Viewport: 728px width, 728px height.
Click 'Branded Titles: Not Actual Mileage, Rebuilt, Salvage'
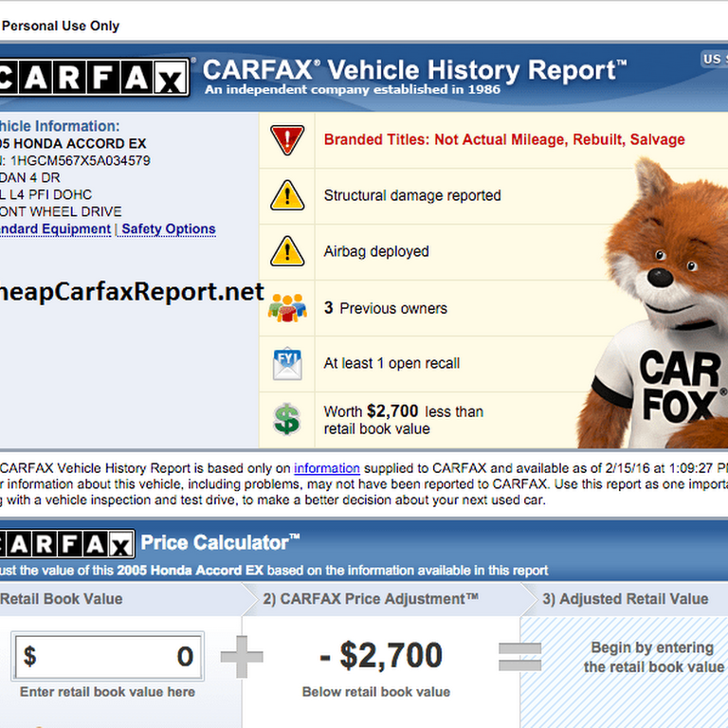pos(504,139)
